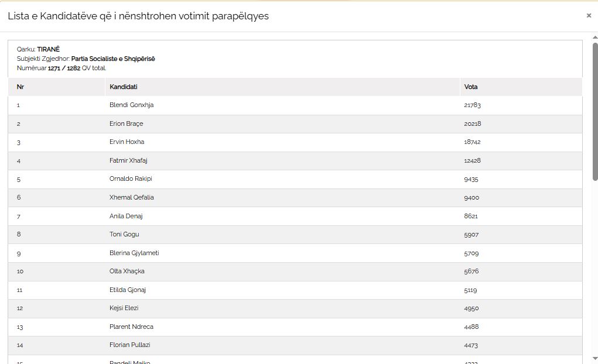
Task: Select candidate Erion Braçe
Action: point(127,124)
